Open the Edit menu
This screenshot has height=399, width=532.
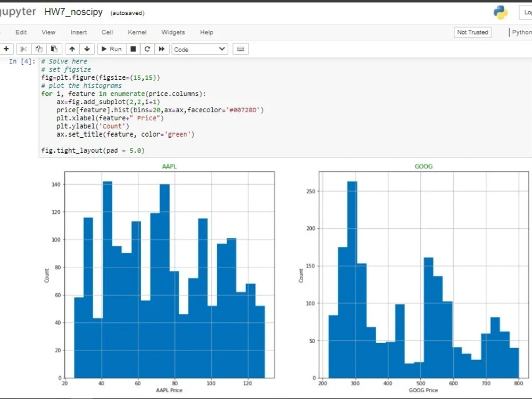(21, 32)
